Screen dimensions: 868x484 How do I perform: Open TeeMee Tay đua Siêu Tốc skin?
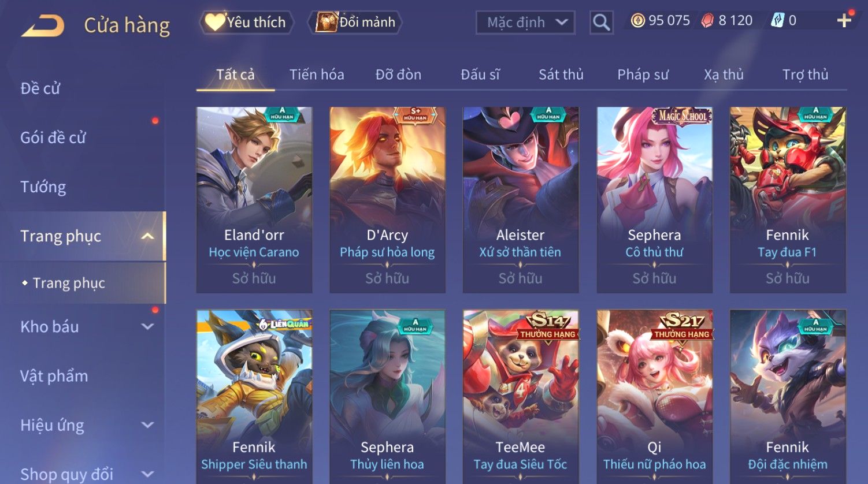(x=520, y=397)
